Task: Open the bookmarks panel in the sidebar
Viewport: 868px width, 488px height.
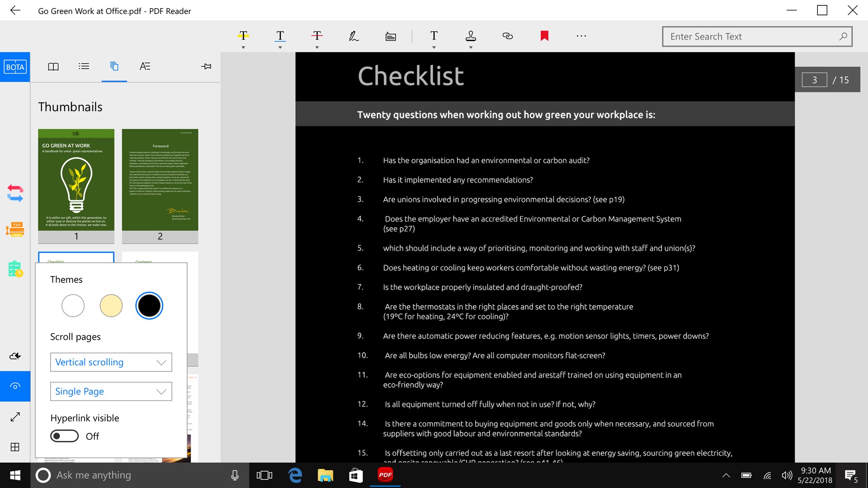Action: click(53, 66)
